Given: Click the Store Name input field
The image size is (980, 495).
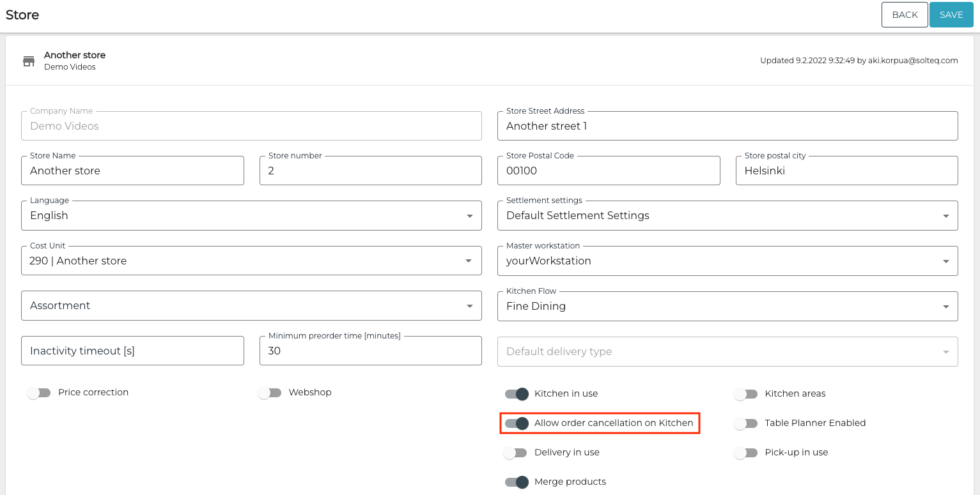Looking at the screenshot, I should [x=132, y=171].
